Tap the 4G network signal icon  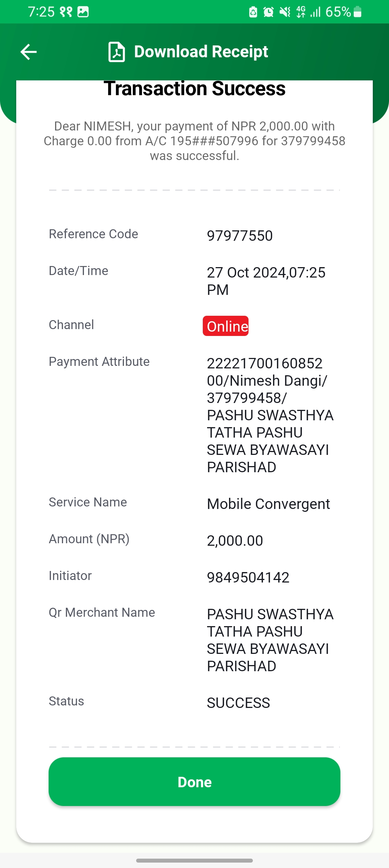[x=301, y=12]
